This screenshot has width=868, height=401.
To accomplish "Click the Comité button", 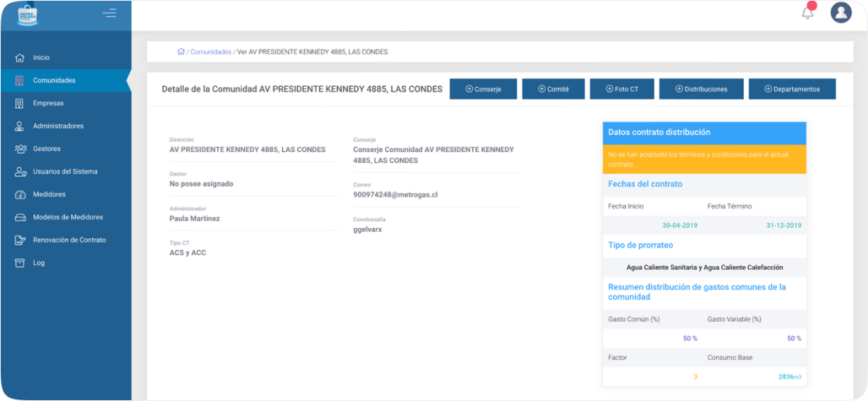I will [553, 89].
